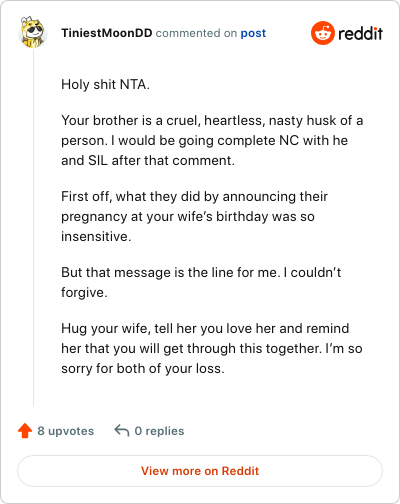The height and width of the screenshot is (504, 400).
Task: Follow the blue "post" link
Action: (x=253, y=33)
